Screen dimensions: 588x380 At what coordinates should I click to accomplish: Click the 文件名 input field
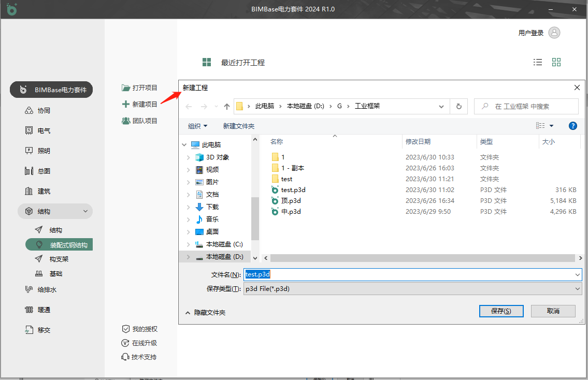412,274
